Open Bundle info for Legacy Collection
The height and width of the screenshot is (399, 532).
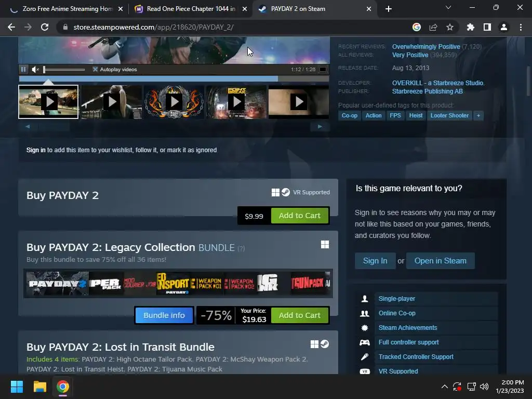pyautogui.click(x=164, y=315)
